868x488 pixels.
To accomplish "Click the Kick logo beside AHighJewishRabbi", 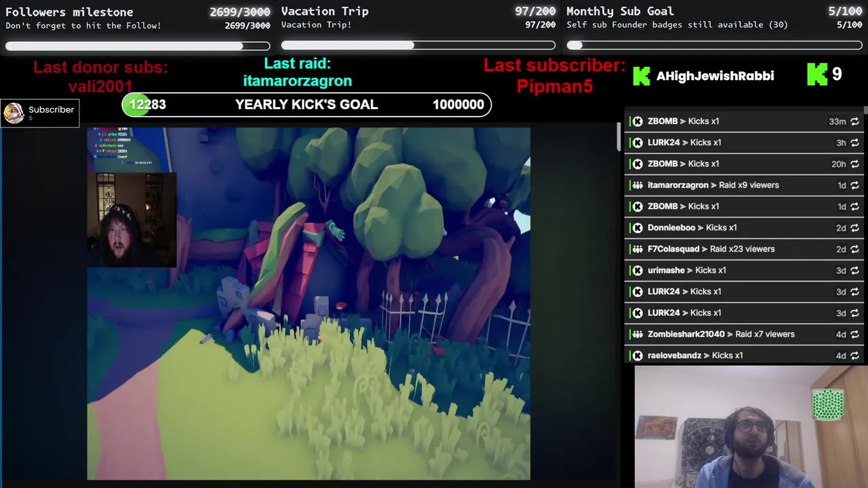I will pyautogui.click(x=642, y=75).
